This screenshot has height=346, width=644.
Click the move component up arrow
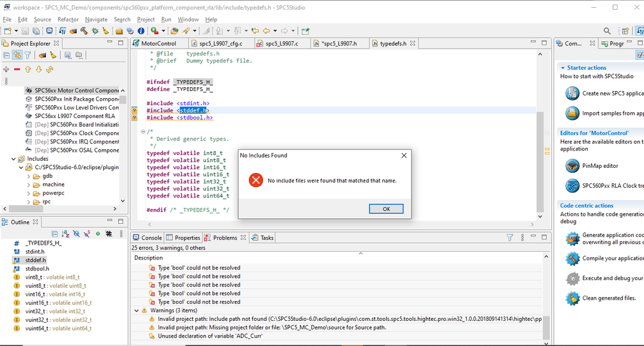(x=28, y=70)
